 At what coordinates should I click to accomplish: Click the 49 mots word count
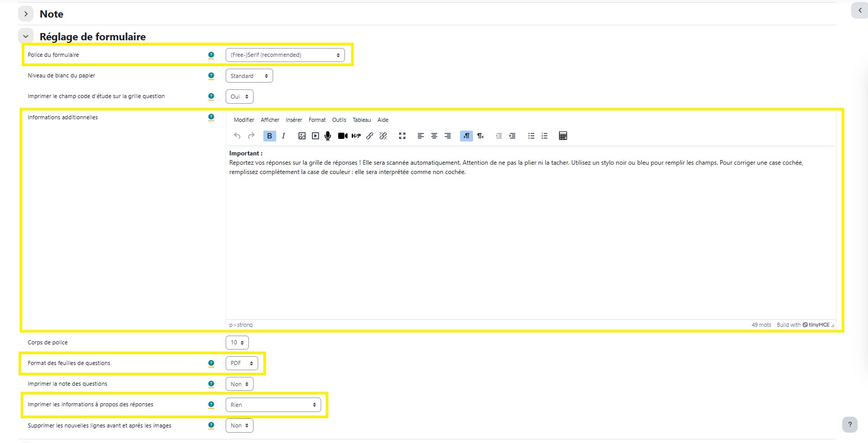(761, 325)
